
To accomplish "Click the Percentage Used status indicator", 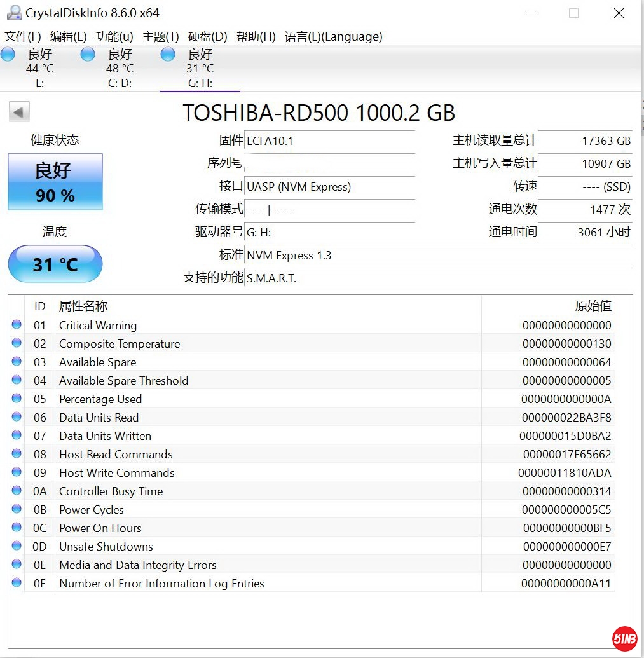I will [x=17, y=399].
